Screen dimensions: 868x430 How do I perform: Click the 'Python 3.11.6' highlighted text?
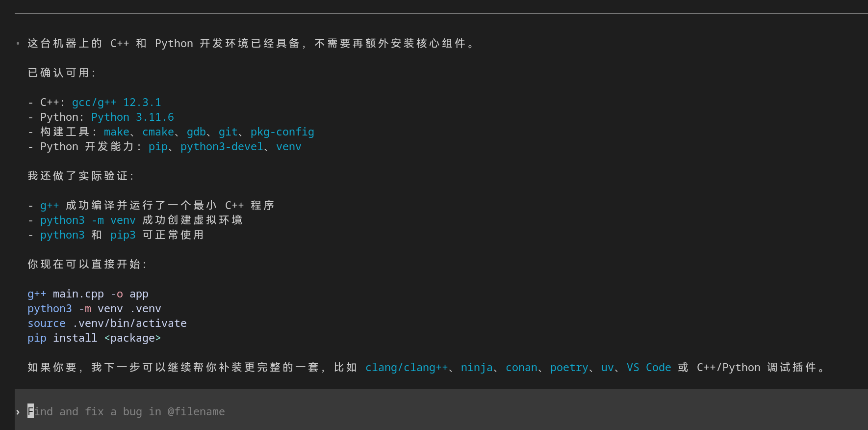coord(132,117)
